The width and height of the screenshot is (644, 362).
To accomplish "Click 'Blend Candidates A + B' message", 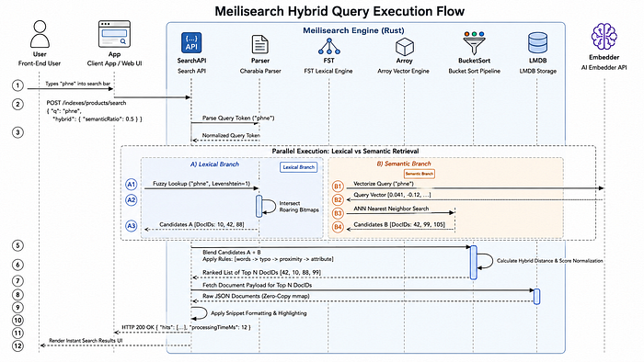I will (x=232, y=252).
